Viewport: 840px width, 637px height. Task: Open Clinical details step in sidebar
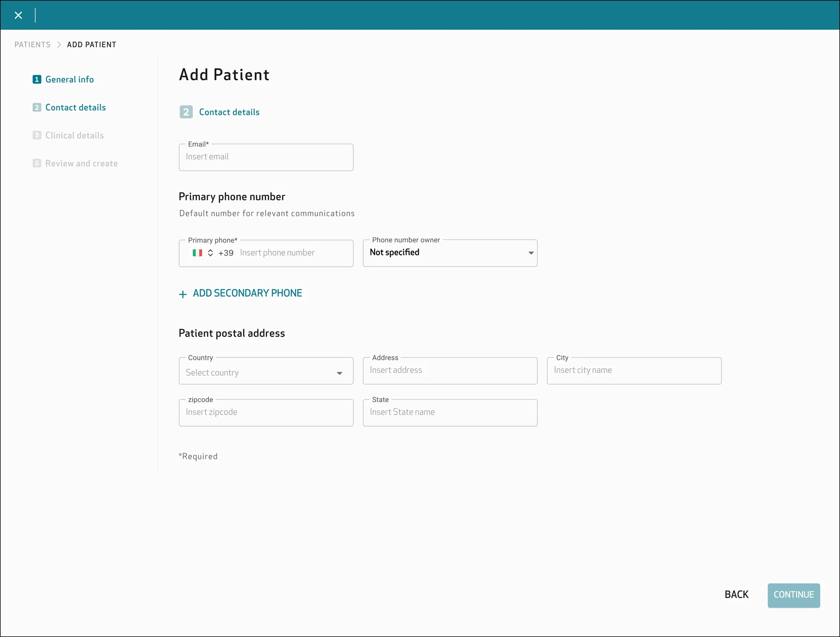(74, 135)
